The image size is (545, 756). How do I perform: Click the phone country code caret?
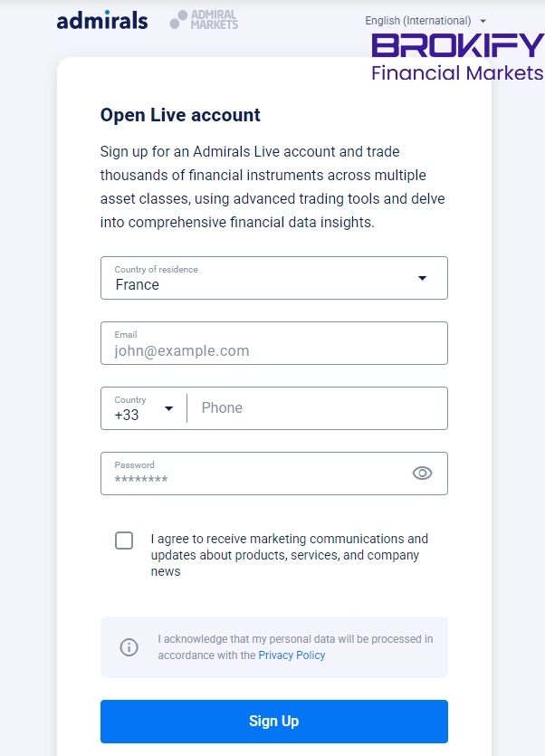point(168,408)
